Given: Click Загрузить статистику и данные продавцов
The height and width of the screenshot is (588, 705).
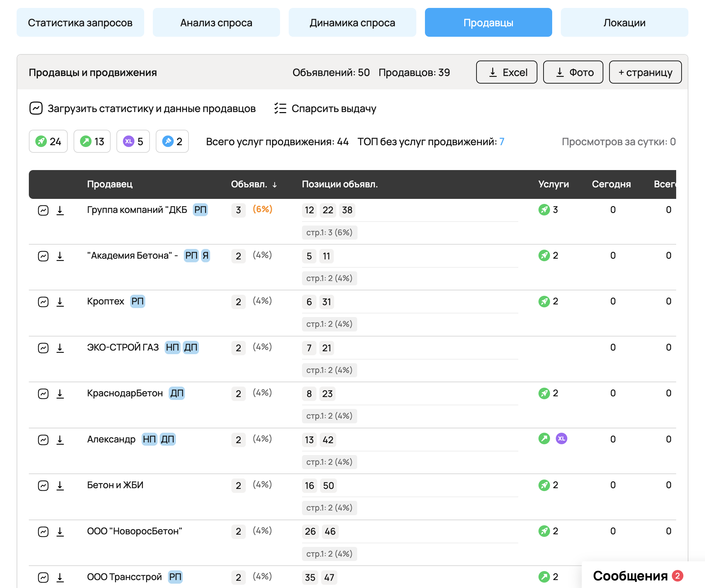Looking at the screenshot, I should pyautogui.click(x=143, y=108).
